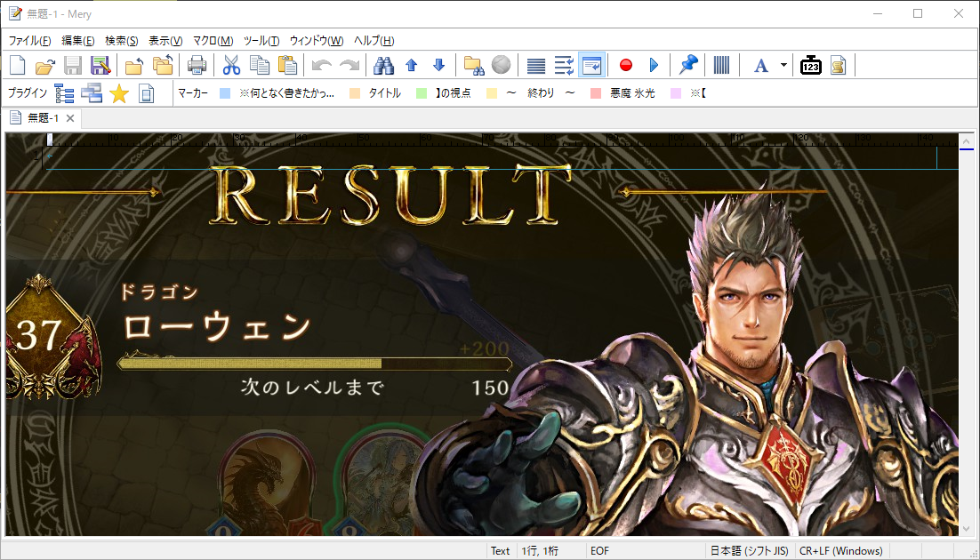The height and width of the screenshot is (560, 980).
Task: Expand the dropdown arrow beside font A
Action: coord(783,65)
